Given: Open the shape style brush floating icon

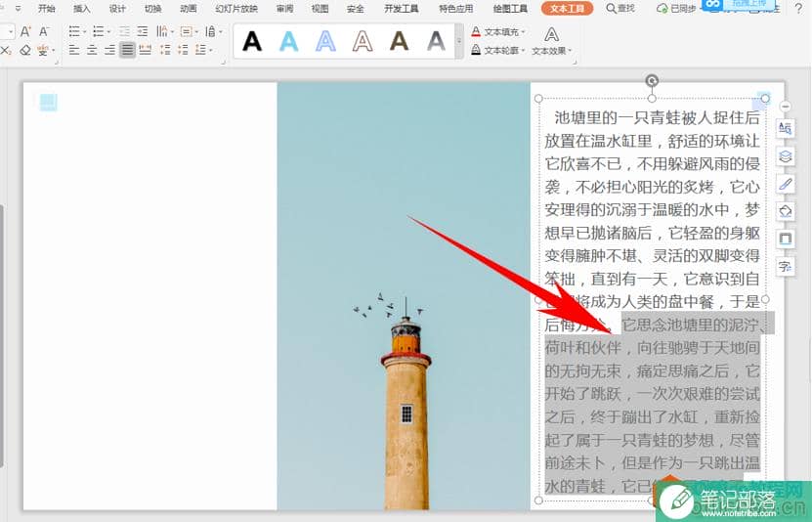Looking at the screenshot, I should click(786, 184).
